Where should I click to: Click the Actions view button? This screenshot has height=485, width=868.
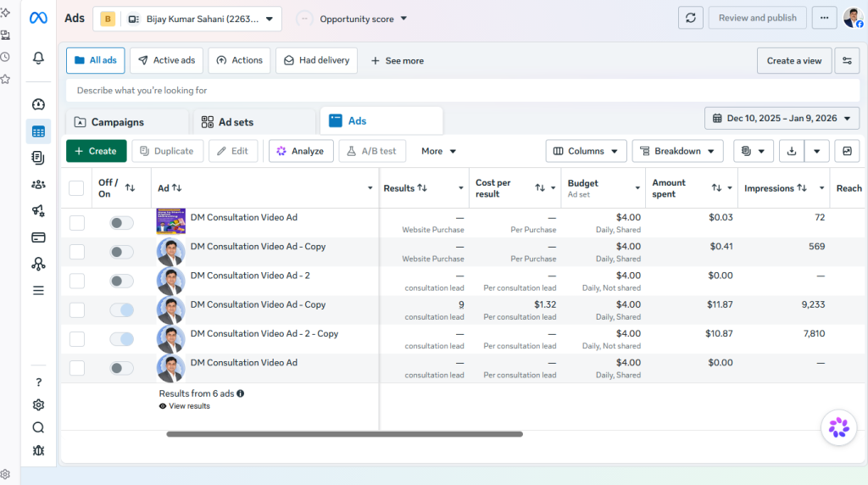(x=239, y=60)
